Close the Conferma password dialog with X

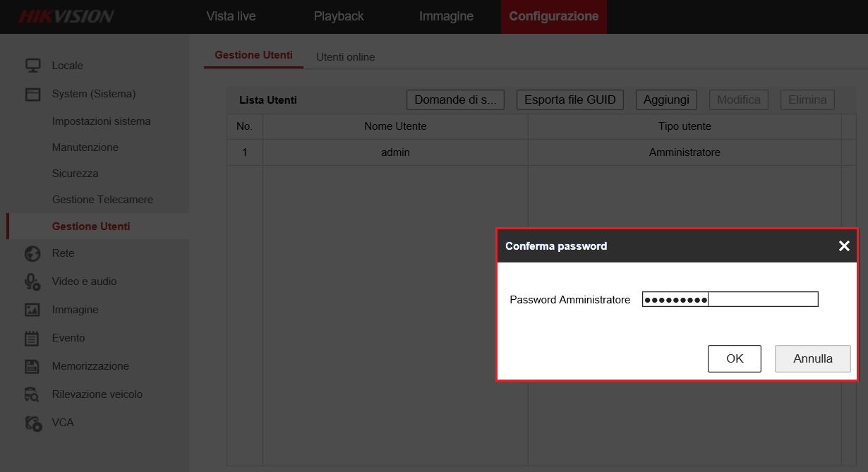tap(844, 246)
